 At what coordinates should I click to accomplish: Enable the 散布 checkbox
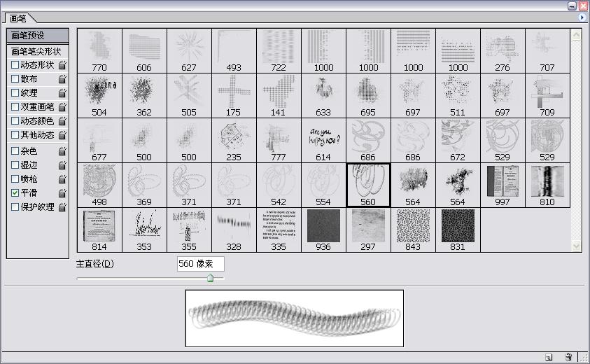pos(15,78)
